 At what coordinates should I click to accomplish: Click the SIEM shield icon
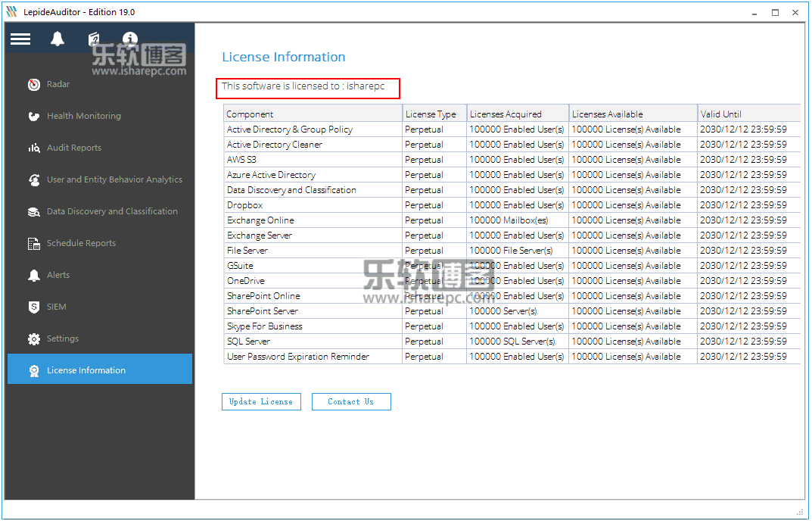[34, 307]
